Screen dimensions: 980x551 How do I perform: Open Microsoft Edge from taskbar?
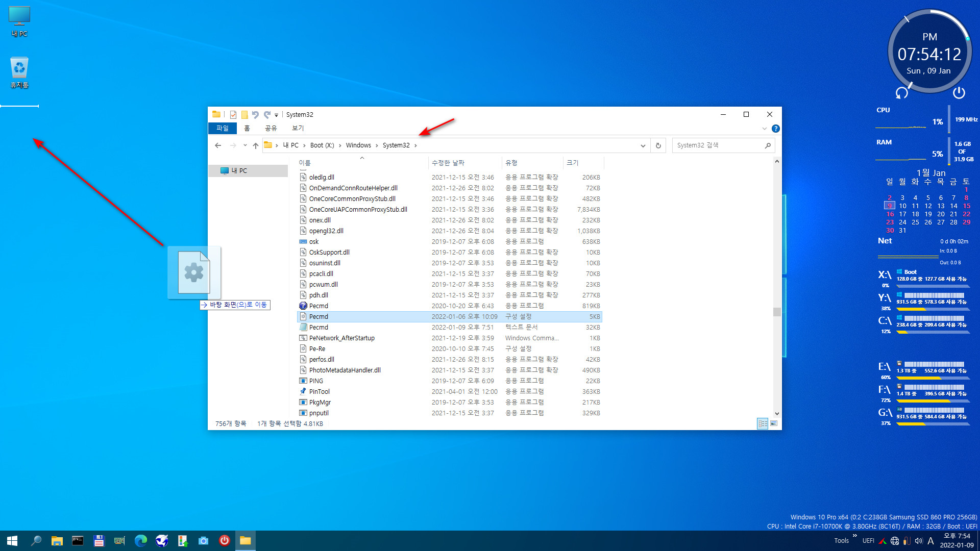pyautogui.click(x=141, y=541)
